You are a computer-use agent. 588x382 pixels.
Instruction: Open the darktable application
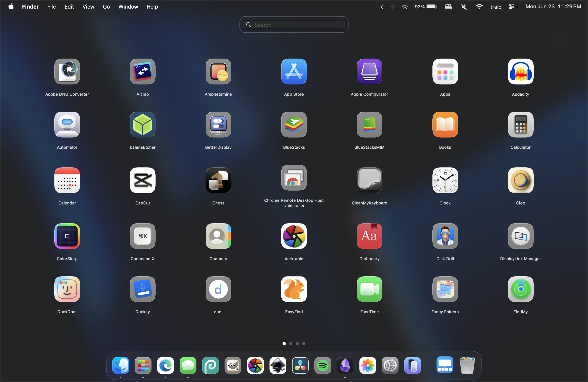coord(294,236)
